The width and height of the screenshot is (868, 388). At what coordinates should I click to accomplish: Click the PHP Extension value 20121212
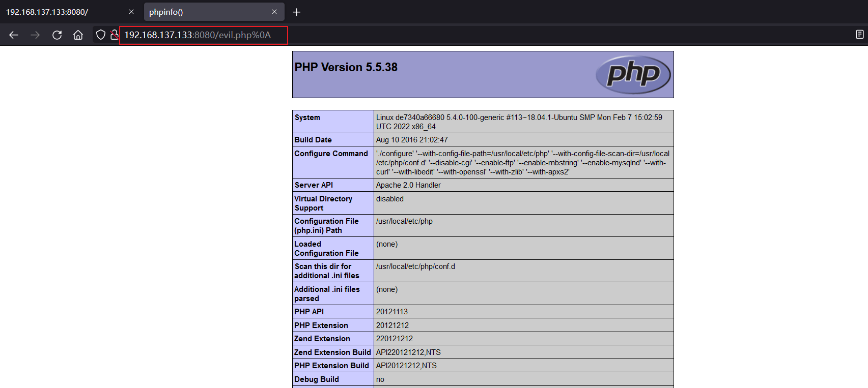tap(393, 325)
